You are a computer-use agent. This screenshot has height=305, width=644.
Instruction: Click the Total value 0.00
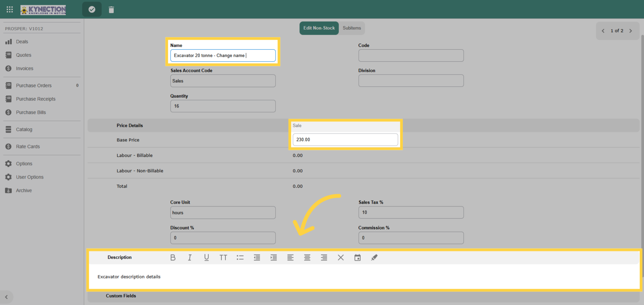pos(298,186)
